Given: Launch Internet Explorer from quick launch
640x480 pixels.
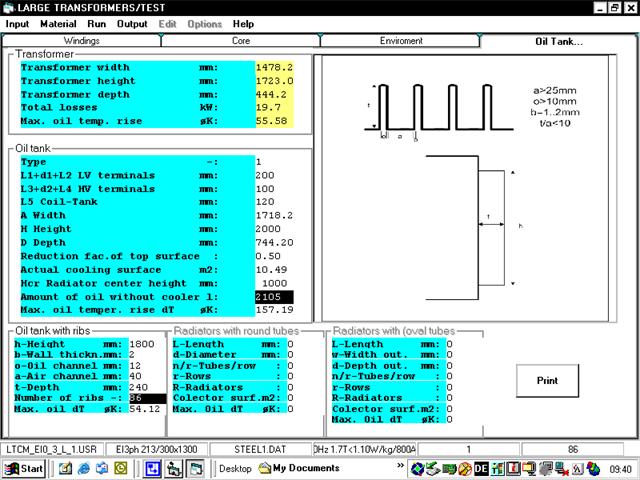Looking at the screenshot, I should pos(84,469).
